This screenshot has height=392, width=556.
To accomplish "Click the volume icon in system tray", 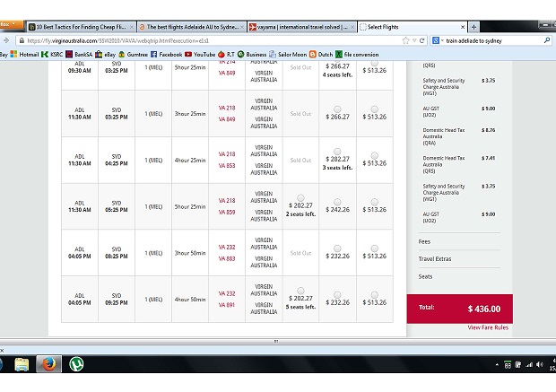I will pyautogui.click(x=539, y=365).
